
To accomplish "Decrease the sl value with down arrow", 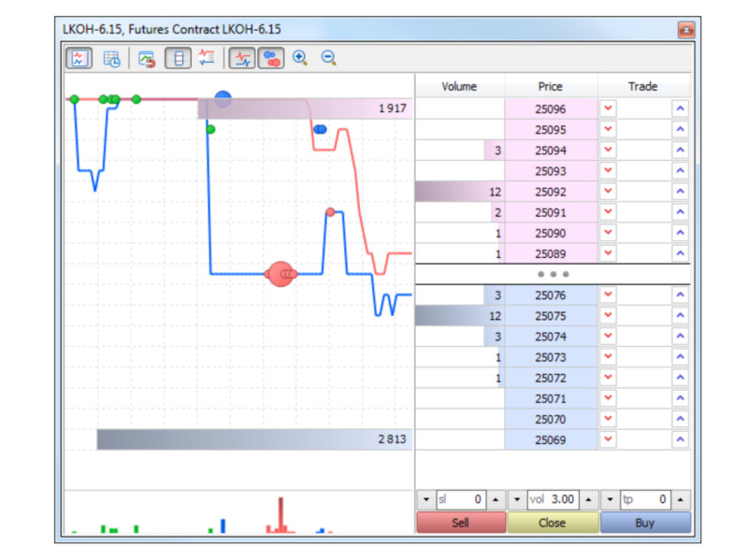I will 426,499.
